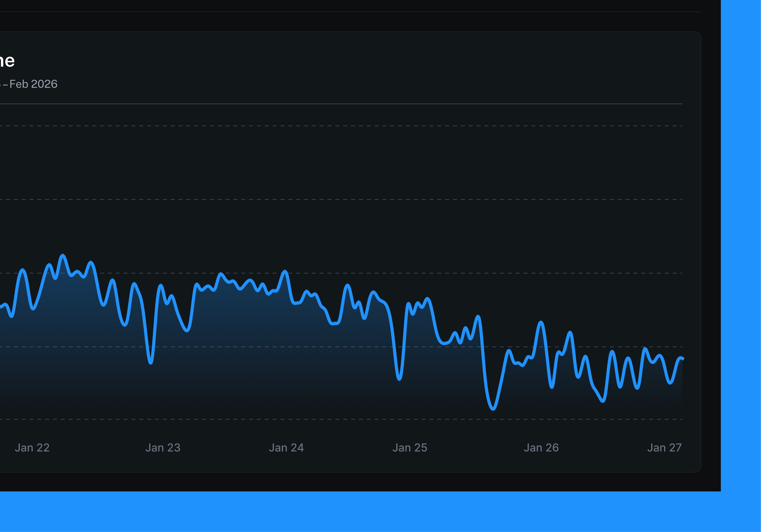The width and height of the screenshot is (761, 532).
Task: Click the Feb 2026 date range subtitle
Action: [33, 84]
